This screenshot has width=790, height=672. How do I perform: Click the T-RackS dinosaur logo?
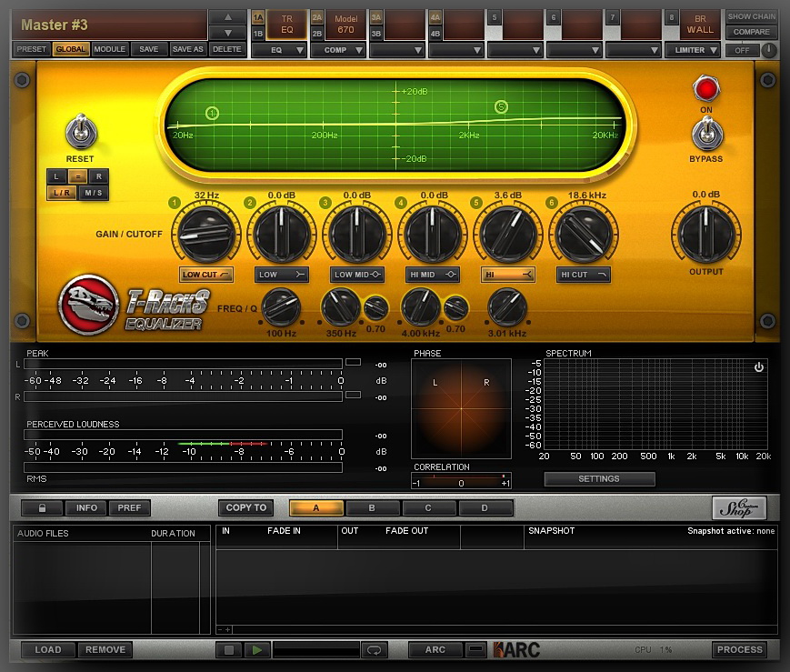[89, 305]
